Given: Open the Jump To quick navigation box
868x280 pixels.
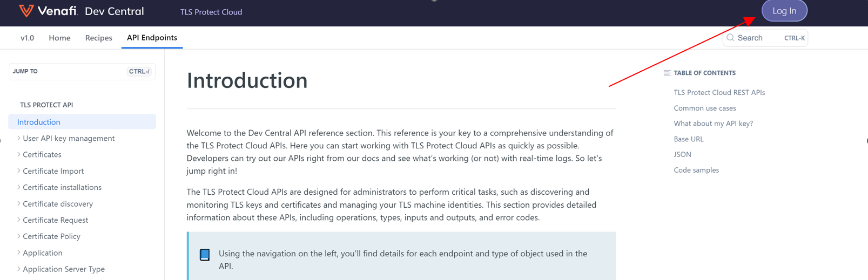Looking at the screenshot, I should [82, 71].
